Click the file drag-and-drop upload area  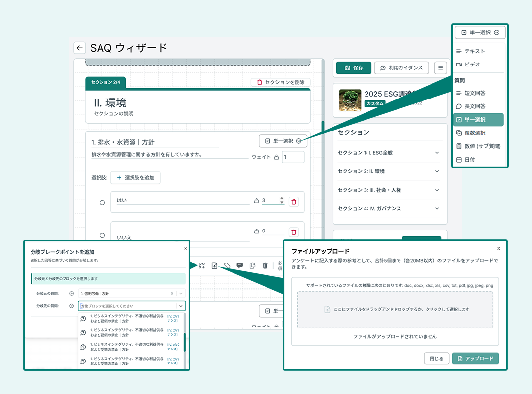coord(395,309)
